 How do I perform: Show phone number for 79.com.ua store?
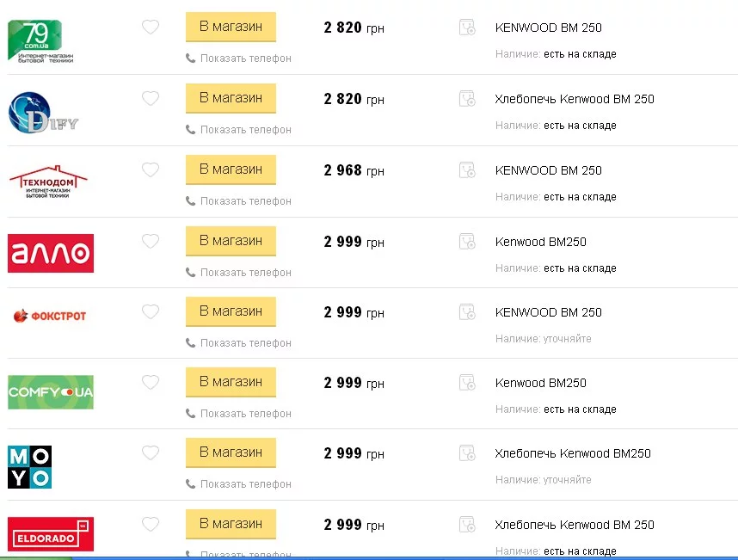[245, 58]
